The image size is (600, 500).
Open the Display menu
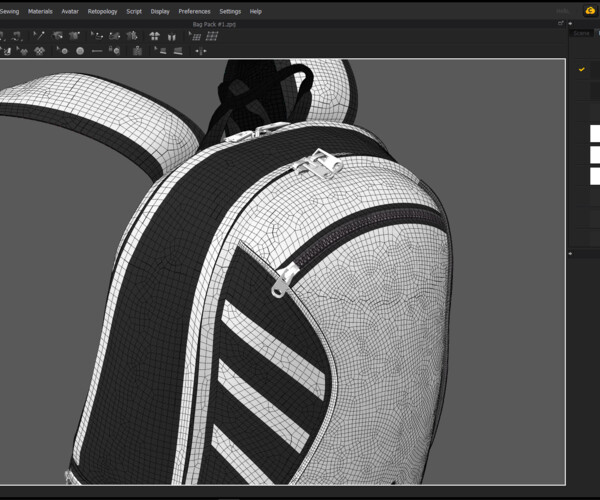click(x=160, y=11)
